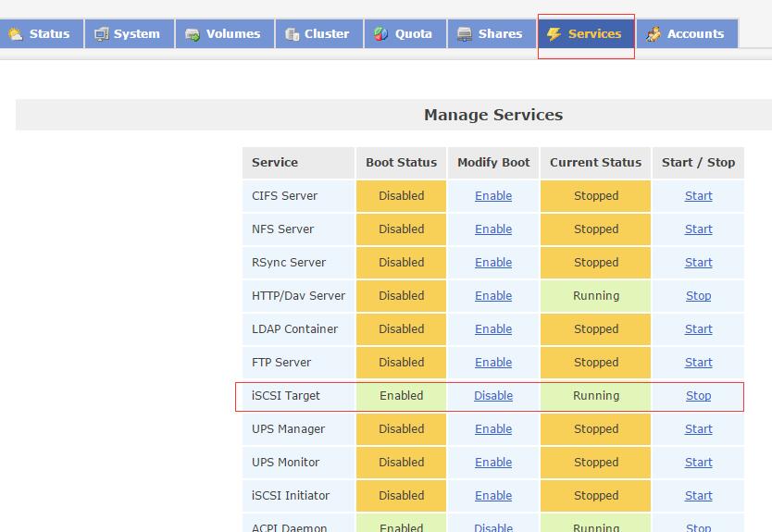This screenshot has width=772, height=532.
Task: Stop the HTTP/Dav Server service
Action: coord(698,296)
